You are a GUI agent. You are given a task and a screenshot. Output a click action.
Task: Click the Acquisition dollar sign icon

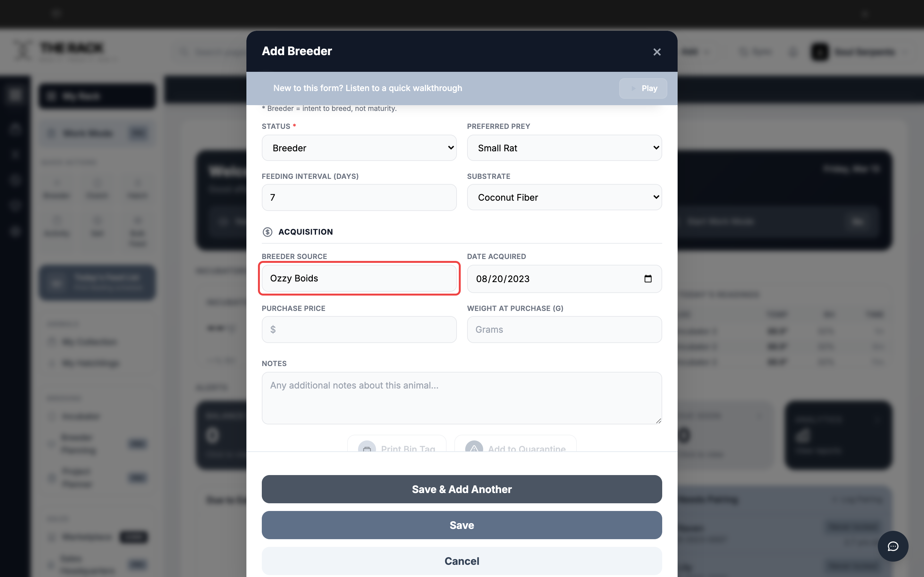[267, 232]
